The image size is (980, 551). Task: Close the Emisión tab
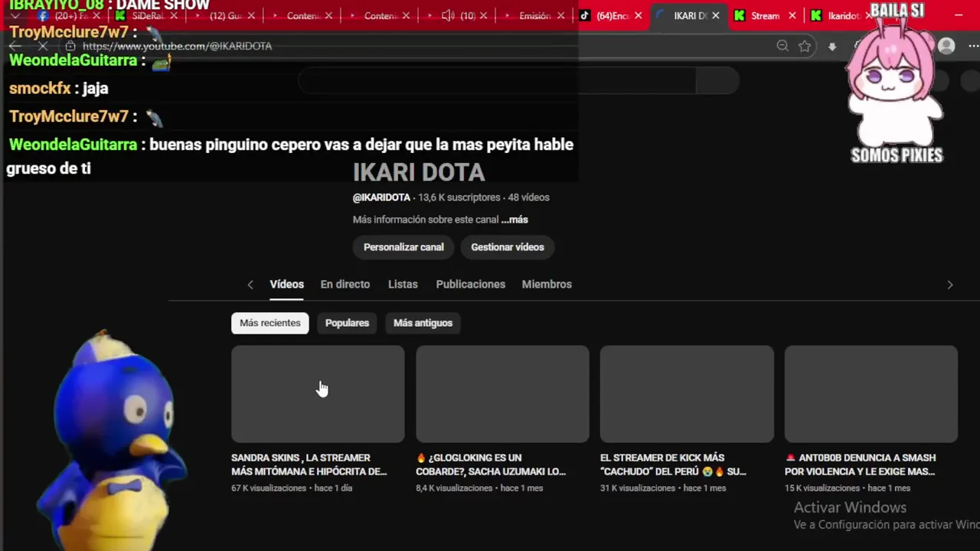point(560,15)
